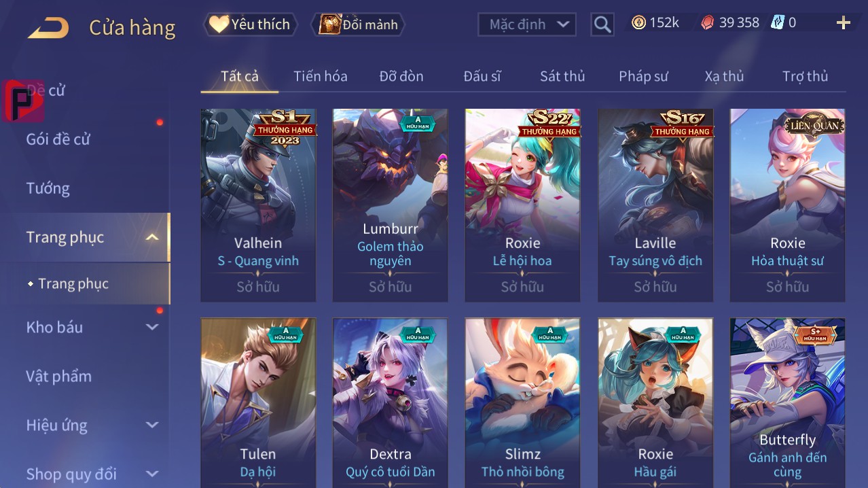868x488 pixels.
Task: Open Đổi mảnh chest exchange
Action: pos(359,24)
